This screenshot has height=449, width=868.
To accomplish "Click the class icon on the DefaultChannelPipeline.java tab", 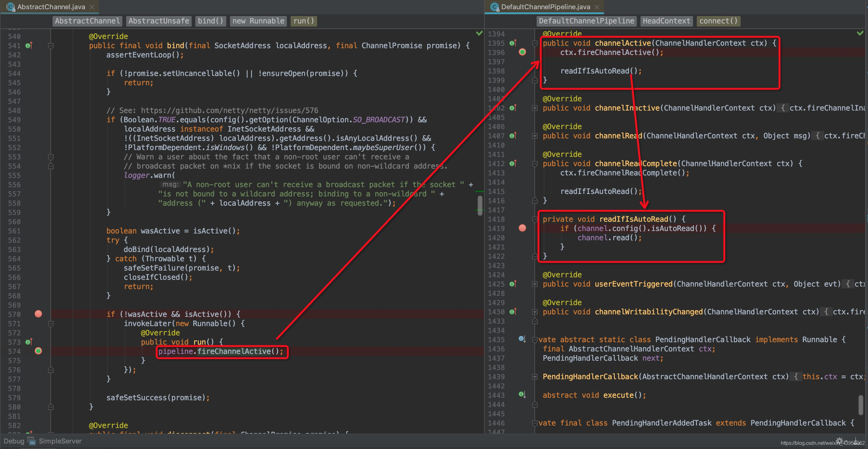I will pyautogui.click(x=495, y=7).
